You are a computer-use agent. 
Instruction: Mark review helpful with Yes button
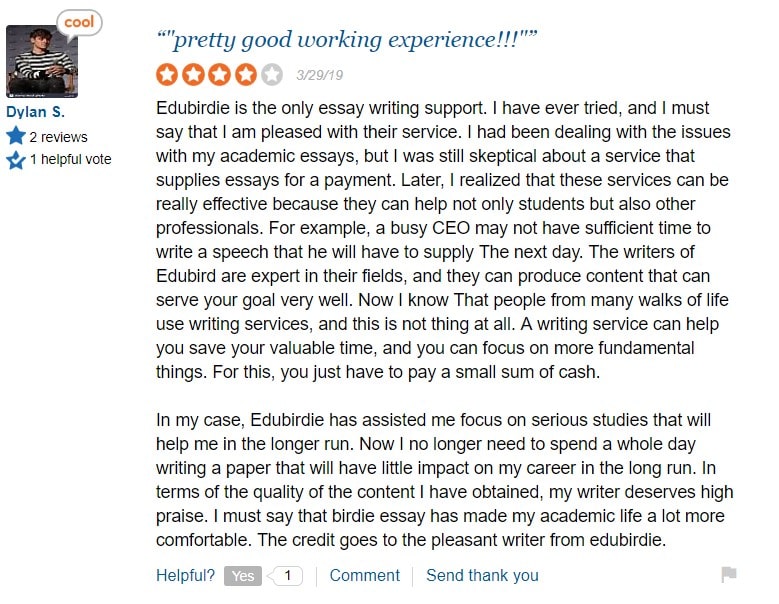pos(242,576)
